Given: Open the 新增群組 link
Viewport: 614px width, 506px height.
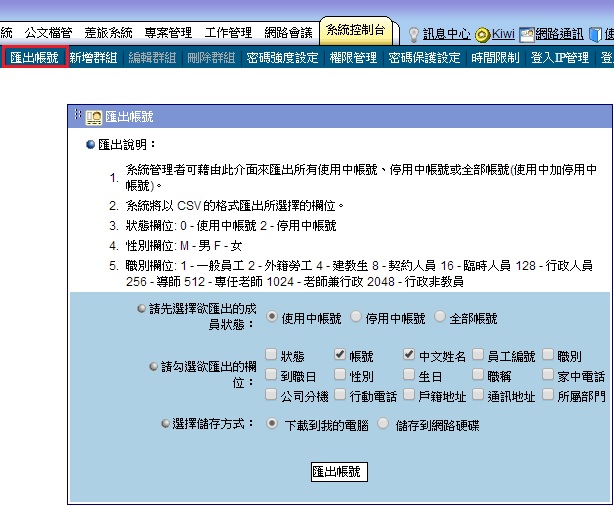Looking at the screenshot, I should point(94,58).
